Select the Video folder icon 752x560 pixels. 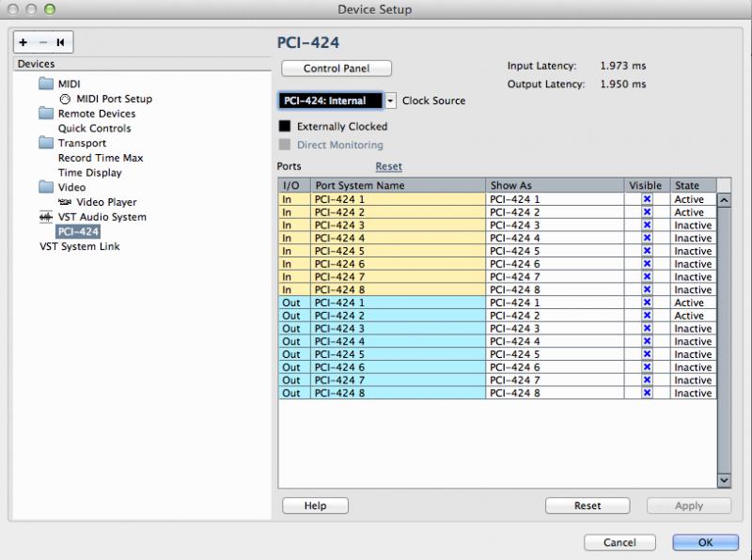pyautogui.click(x=46, y=186)
